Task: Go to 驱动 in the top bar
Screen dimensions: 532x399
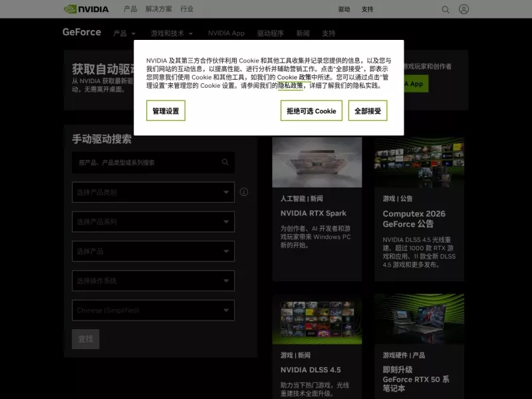Action: pyautogui.click(x=344, y=9)
